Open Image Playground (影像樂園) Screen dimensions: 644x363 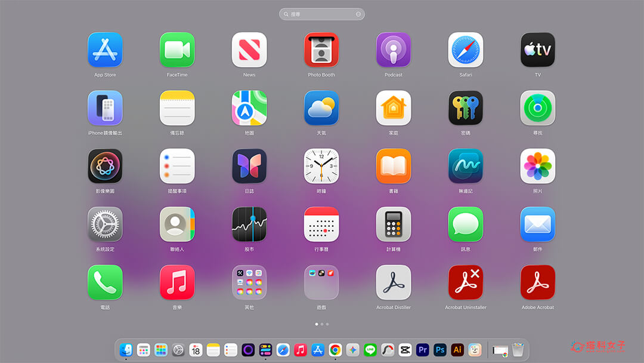click(105, 166)
